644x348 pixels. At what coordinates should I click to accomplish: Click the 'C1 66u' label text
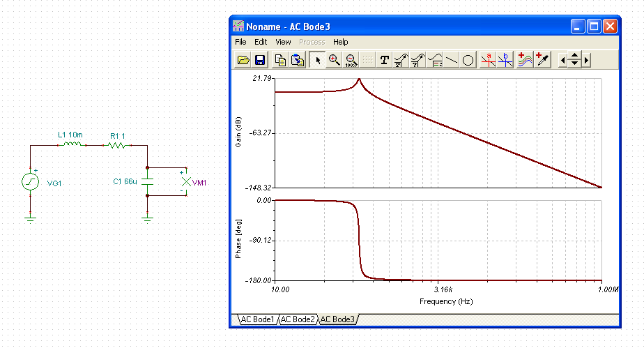point(125,181)
